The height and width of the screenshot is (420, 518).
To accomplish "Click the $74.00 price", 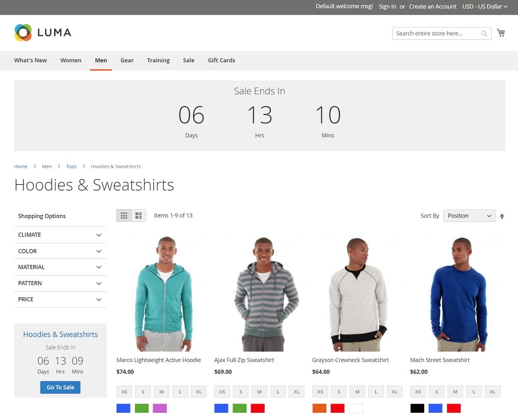I will [x=125, y=372].
